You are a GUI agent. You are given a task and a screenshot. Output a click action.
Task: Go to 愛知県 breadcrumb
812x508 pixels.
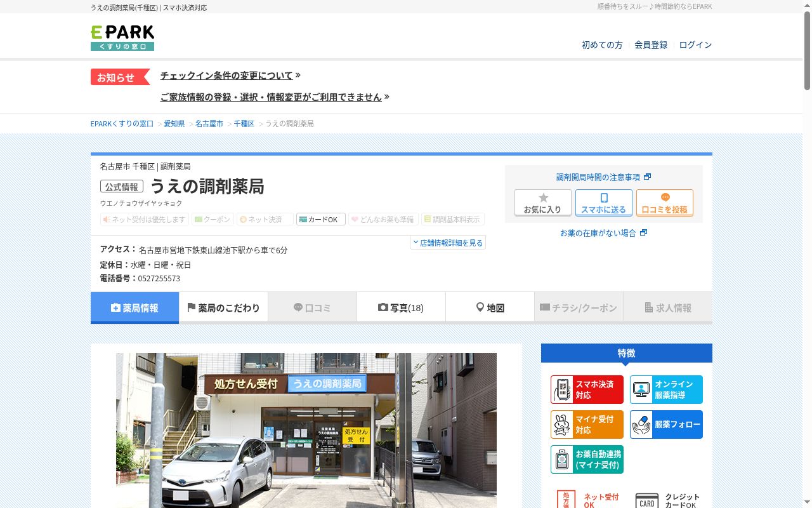click(174, 124)
